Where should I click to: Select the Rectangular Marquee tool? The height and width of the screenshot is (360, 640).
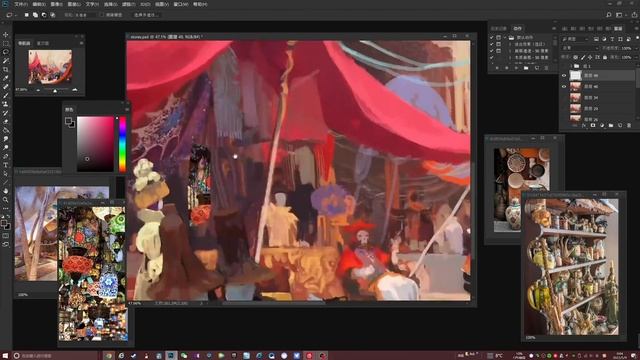(x=6, y=43)
